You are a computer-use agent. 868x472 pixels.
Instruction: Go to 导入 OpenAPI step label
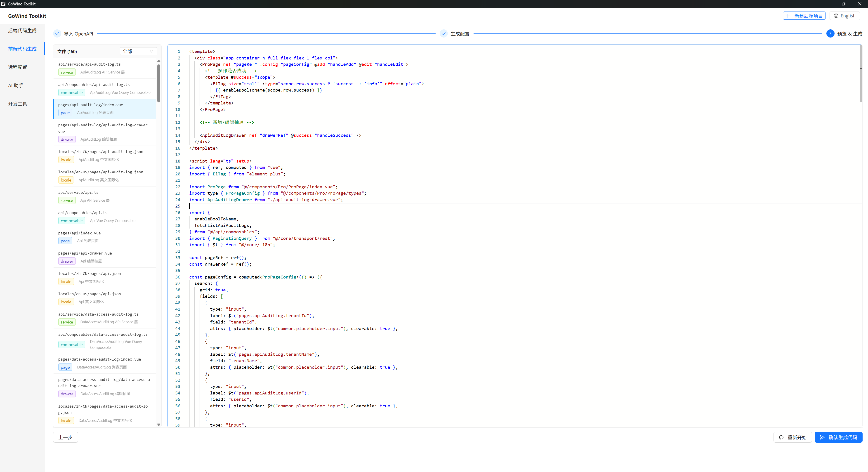78,34
